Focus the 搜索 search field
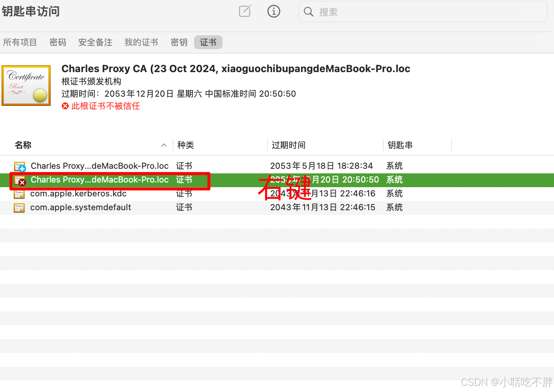Image resolution: width=554 pixels, height=392 pixels. (x=423, y=12)
